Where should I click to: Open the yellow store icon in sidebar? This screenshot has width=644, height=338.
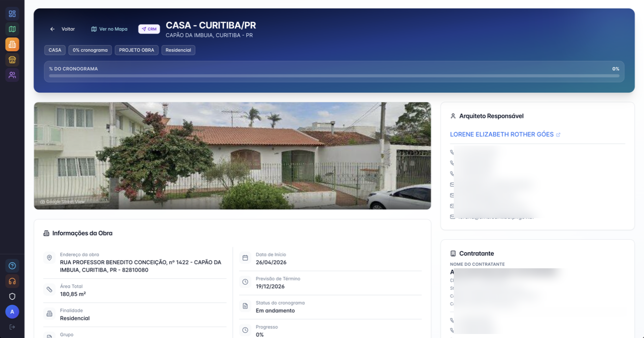click(12, 60)
